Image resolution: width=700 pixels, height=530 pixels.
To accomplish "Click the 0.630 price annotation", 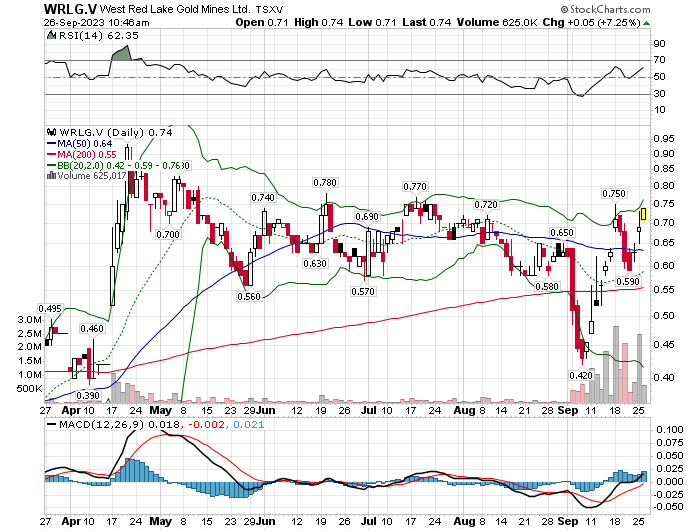I will tap(315, 263).
